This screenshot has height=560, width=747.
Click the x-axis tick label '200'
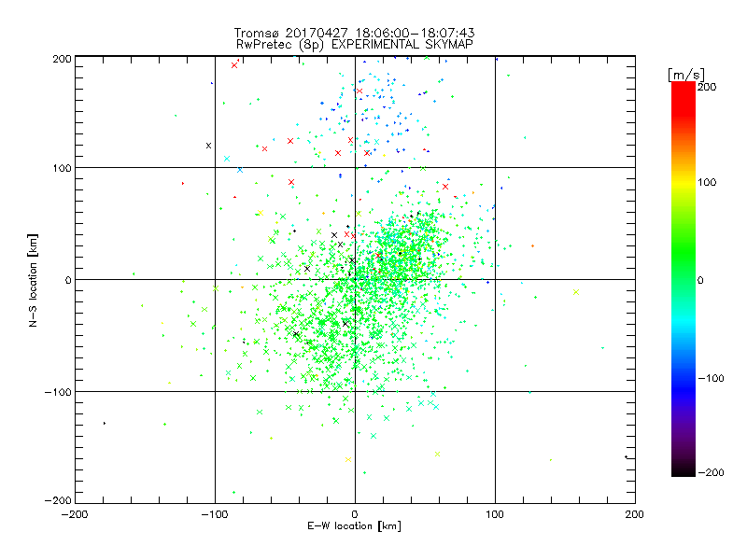[635, 514]
